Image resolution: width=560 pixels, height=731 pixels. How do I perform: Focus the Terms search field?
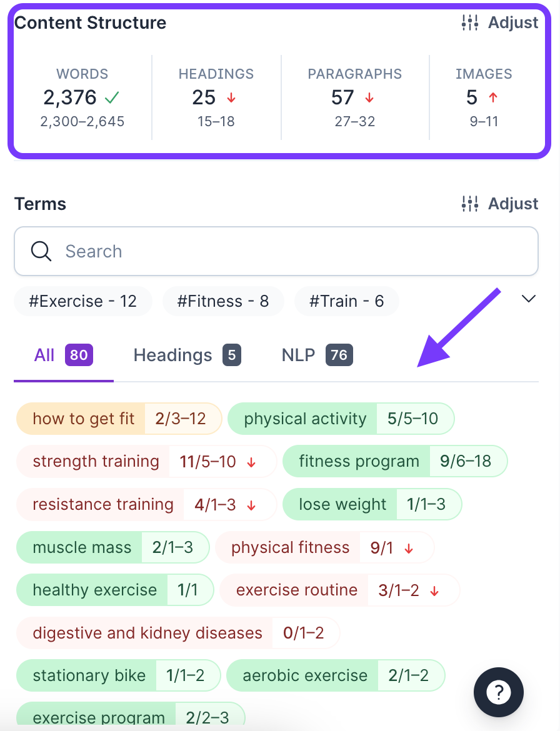click(287, 251)
